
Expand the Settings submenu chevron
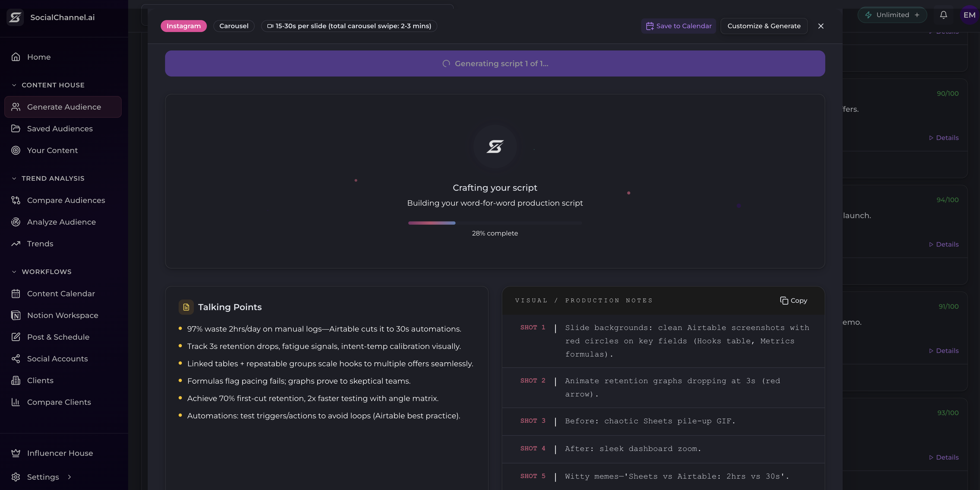point(69,477)
